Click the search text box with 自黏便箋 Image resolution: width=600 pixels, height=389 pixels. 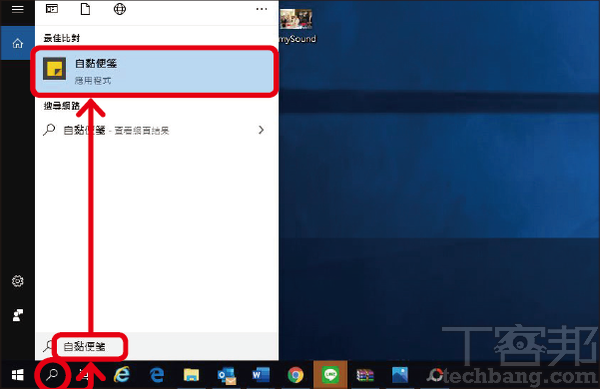[157, 346]
